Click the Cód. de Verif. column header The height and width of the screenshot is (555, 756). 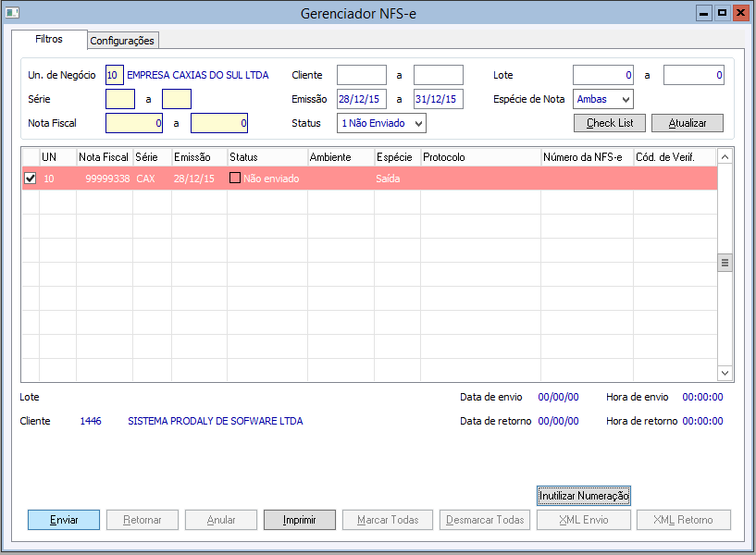click(x=675, y=157)
